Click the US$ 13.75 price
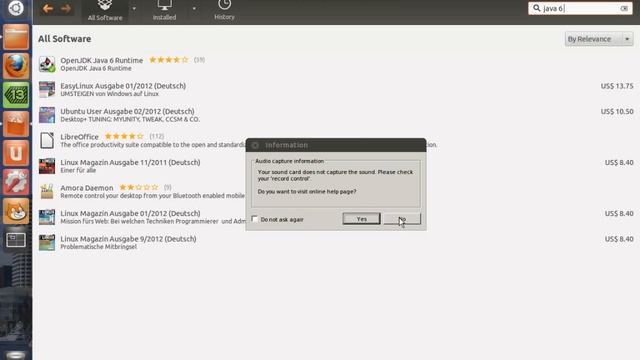This screenshot has width=640, height=360. click(x=617, y=86)
